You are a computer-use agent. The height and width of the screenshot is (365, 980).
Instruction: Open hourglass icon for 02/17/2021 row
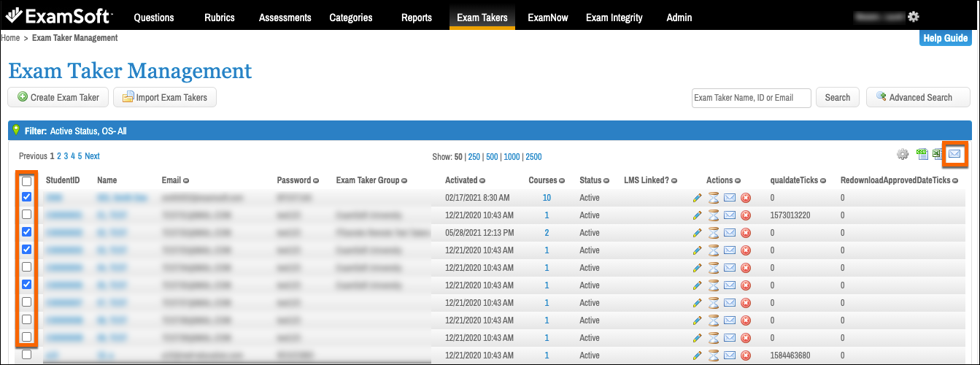[714, 198]
